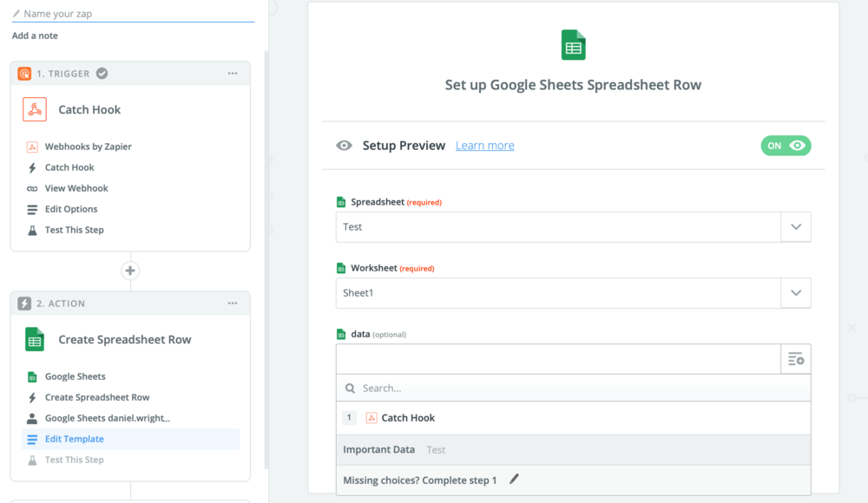Add a step with the plus button

pyautogui.click(x=130, y=271)
